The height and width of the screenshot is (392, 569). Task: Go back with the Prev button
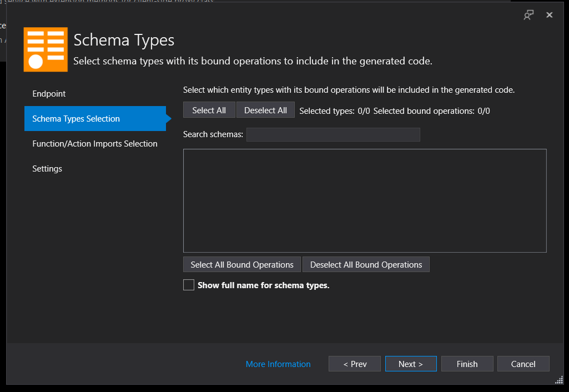point(355,364)
